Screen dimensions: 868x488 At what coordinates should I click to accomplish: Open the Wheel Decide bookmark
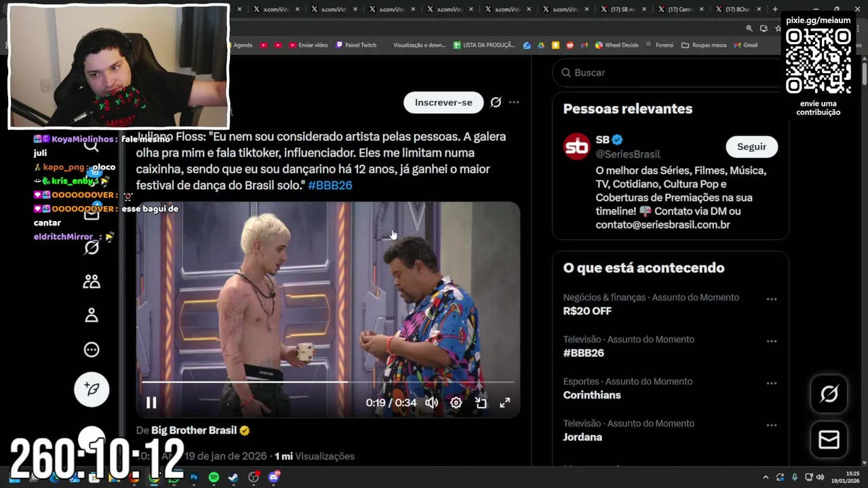click(x=616, y=45)
